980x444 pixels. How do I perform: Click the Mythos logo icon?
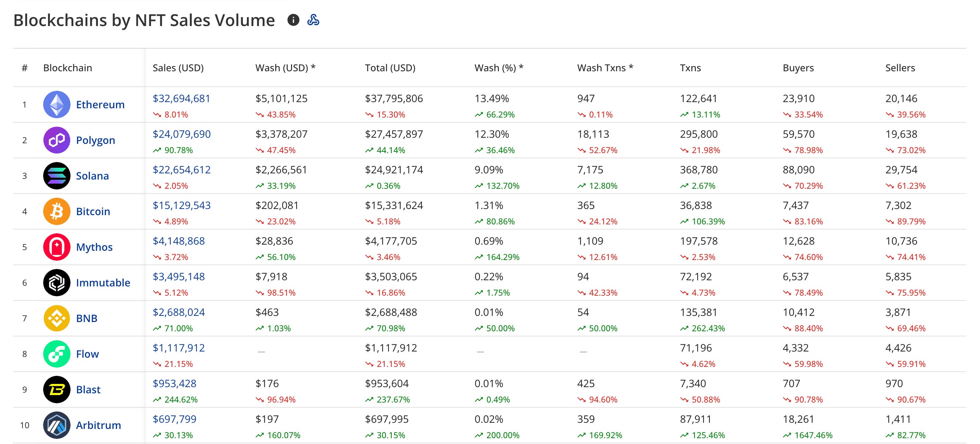57,247
